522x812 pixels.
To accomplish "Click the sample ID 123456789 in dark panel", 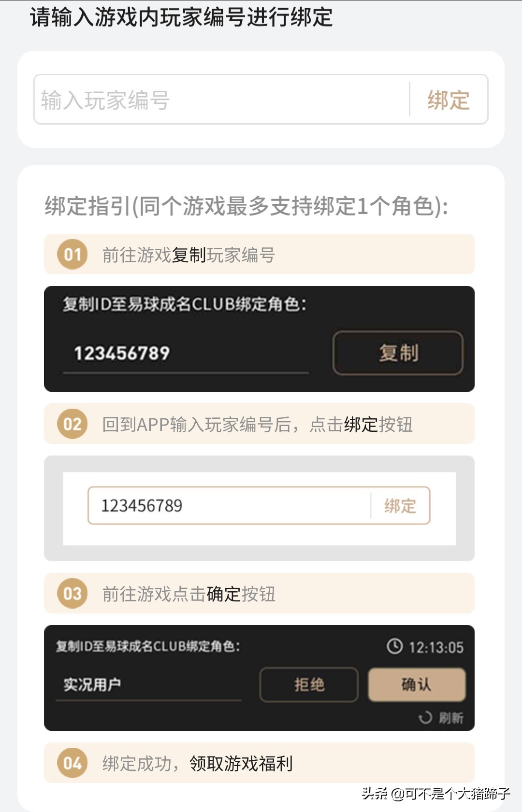I will (x=122, y=353).
